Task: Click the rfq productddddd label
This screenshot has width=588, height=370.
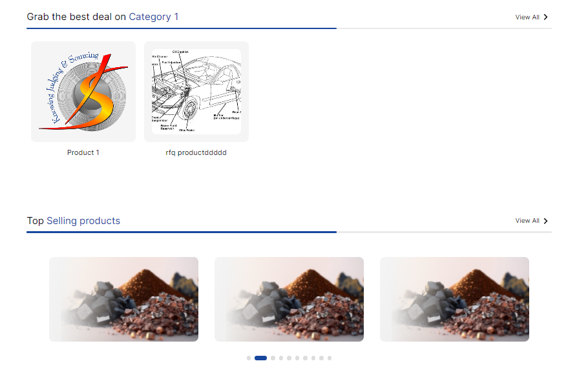Action: point(196,152)
